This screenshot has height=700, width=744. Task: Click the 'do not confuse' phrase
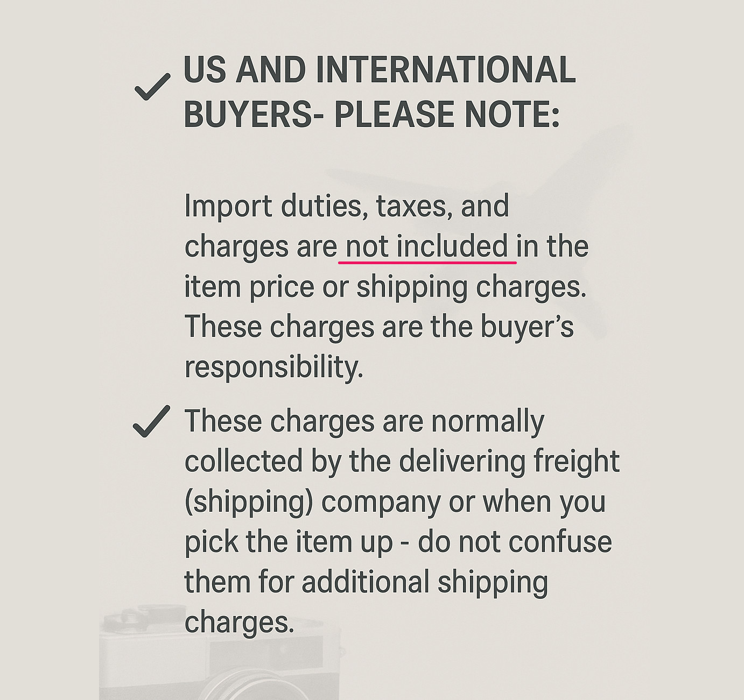tap(515, 542)
